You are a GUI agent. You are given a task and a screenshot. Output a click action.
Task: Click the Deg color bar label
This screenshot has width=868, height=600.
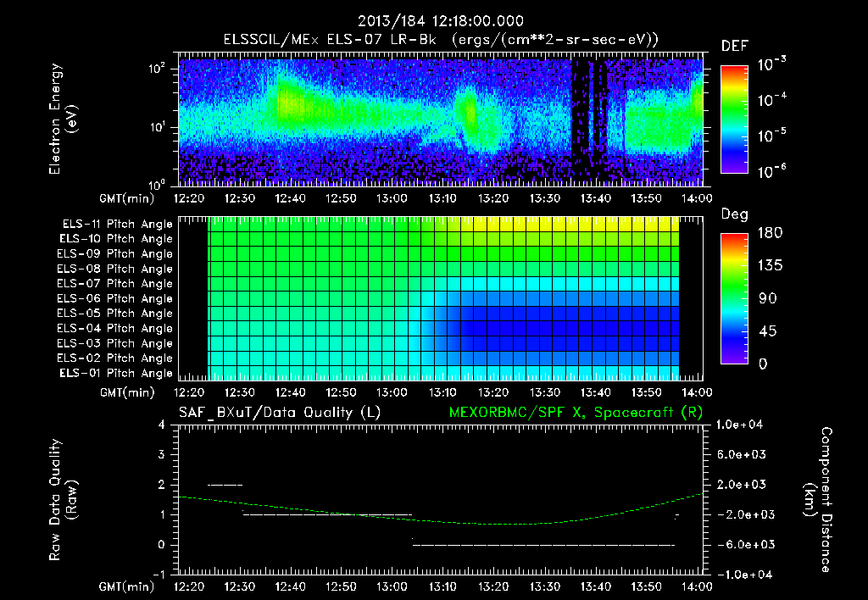tap(735, 214)
